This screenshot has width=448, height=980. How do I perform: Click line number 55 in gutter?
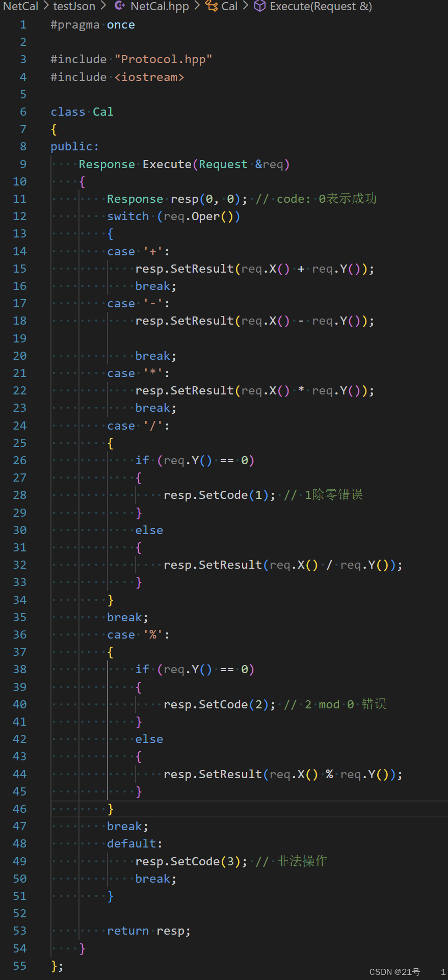pos(19,966)
